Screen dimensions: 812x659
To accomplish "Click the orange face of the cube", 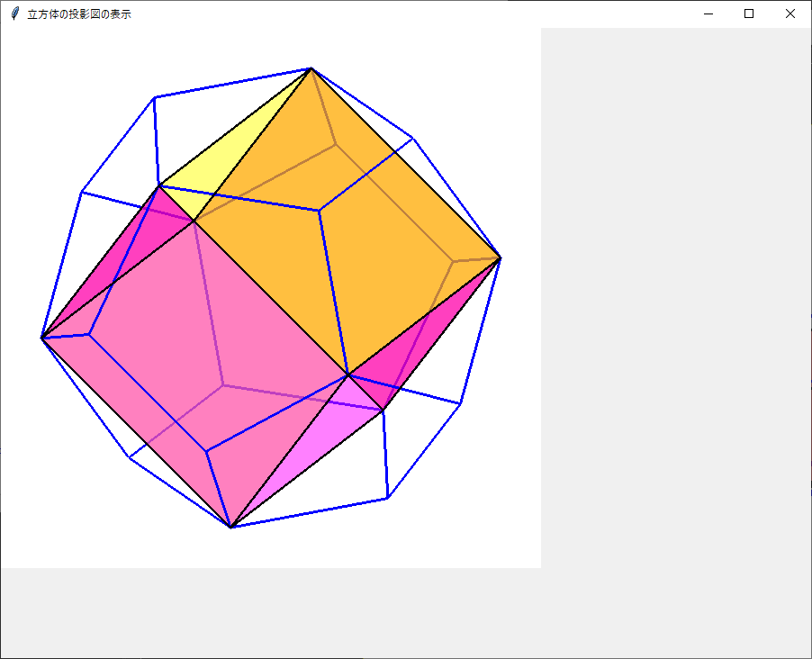I will coord(347,221).
